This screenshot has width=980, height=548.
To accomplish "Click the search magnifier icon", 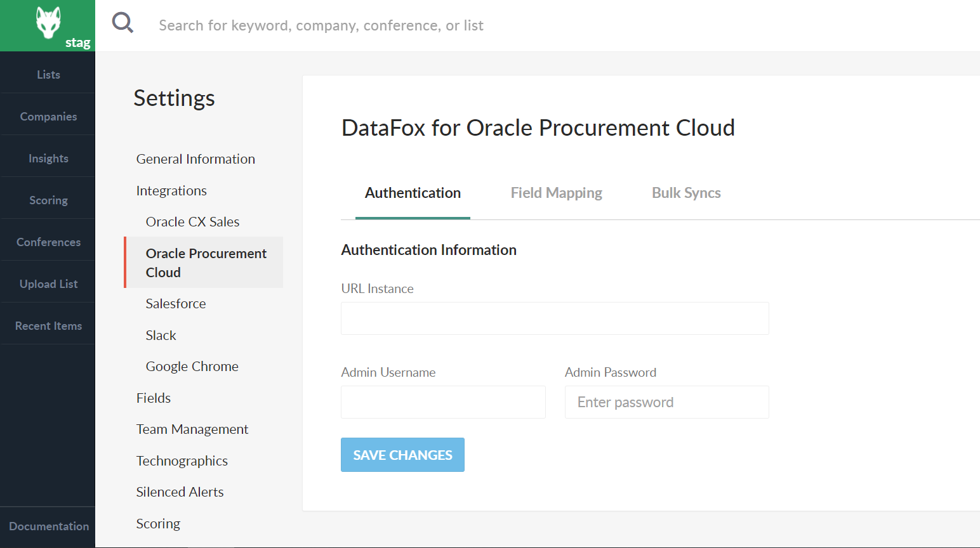I will (x=122, y=23).
